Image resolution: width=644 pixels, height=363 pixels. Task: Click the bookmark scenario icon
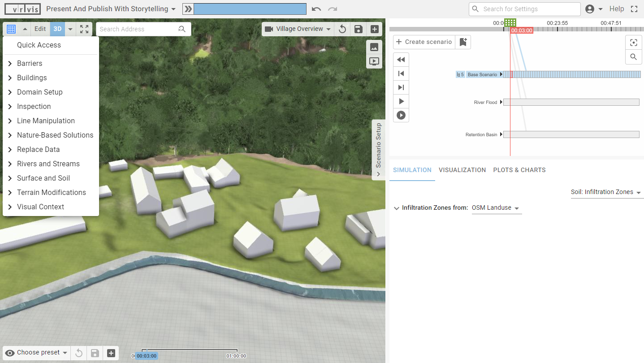tap(463, 42)
